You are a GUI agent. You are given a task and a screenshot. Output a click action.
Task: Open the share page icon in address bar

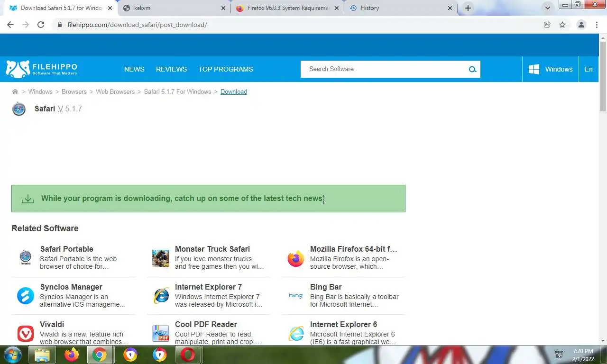point(547,25)
